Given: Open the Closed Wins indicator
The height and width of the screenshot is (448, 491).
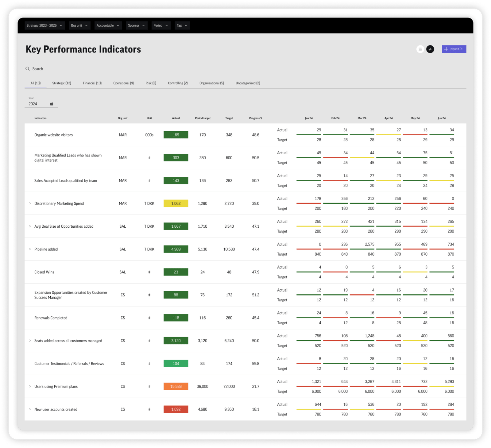Looking at the screenshot, I should click(x=44, y=272).
